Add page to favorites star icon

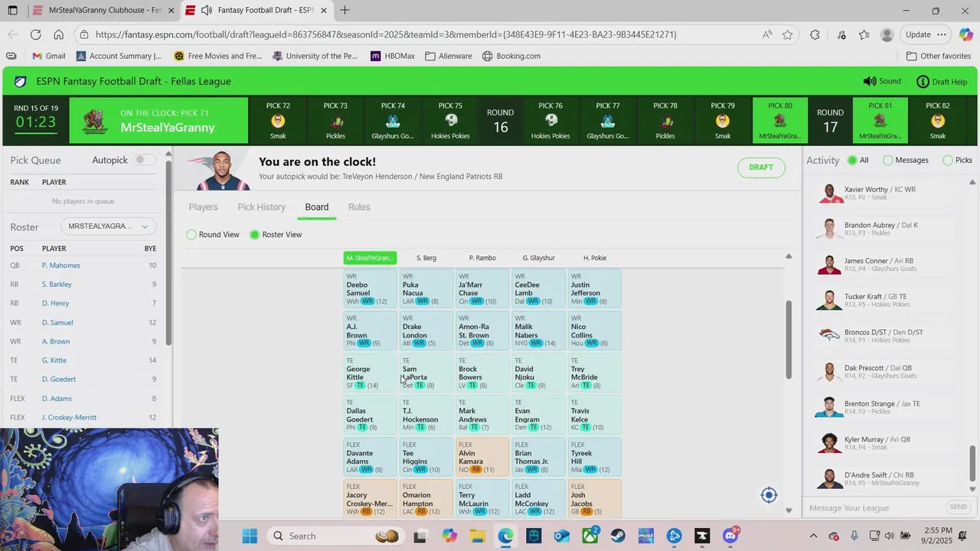tap(787, 34)
